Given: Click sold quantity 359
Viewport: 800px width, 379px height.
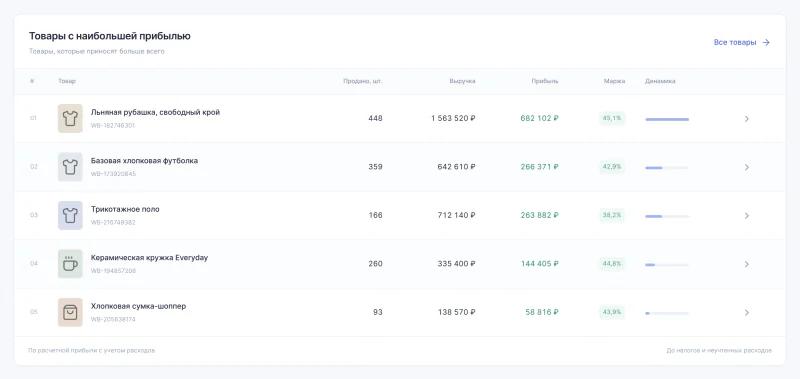Looking at the screenshot, I should [376, 167].
